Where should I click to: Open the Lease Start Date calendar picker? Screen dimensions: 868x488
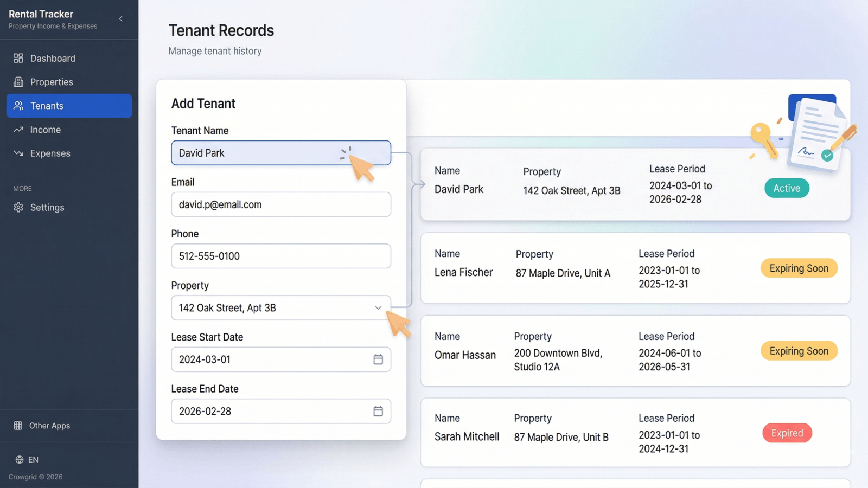(x=378, y=359)
